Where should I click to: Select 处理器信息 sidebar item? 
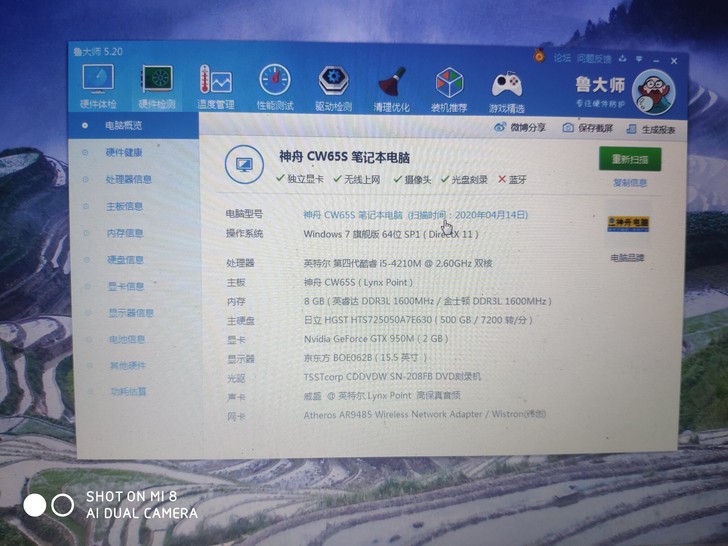pyautogui.click(x=129, y=179)
